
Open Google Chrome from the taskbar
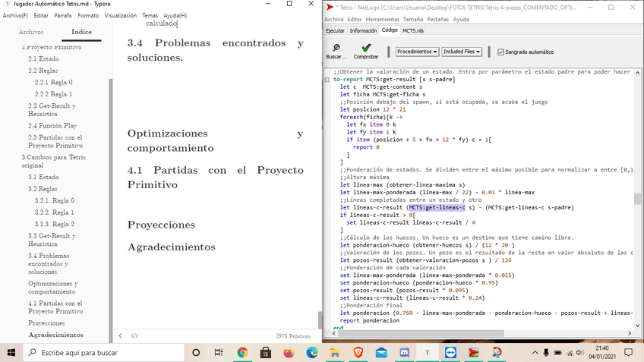point(242,352)
